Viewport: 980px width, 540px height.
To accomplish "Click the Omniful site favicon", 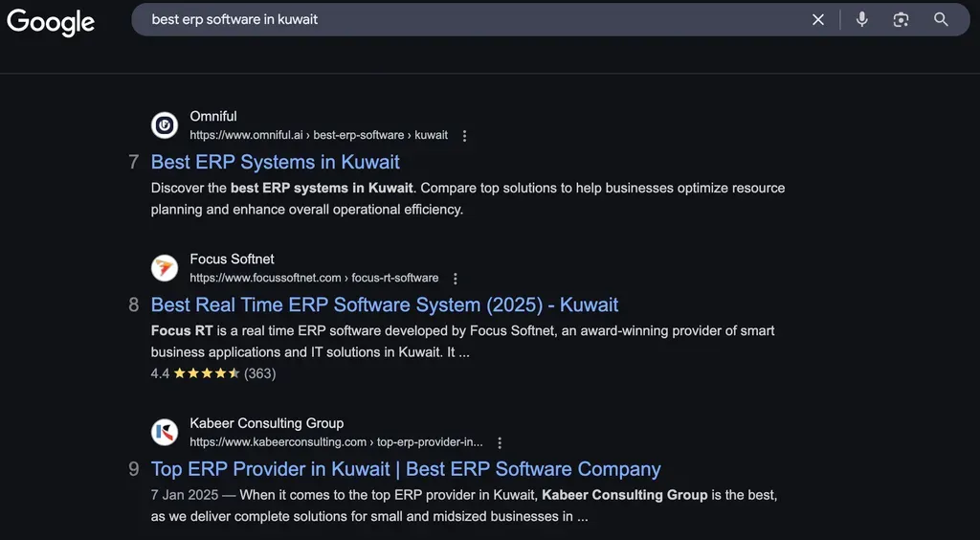I will pos(165,125).
